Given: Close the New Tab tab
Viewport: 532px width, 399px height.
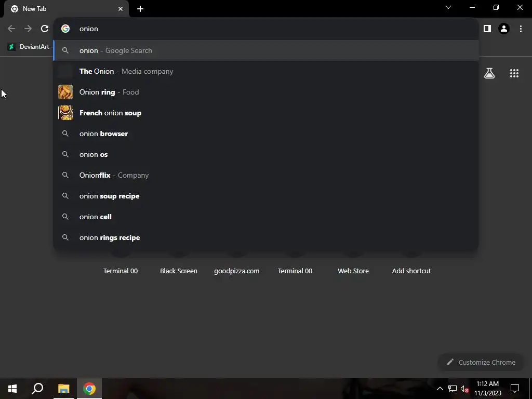Looking at the screenshot, I should 121,9.
